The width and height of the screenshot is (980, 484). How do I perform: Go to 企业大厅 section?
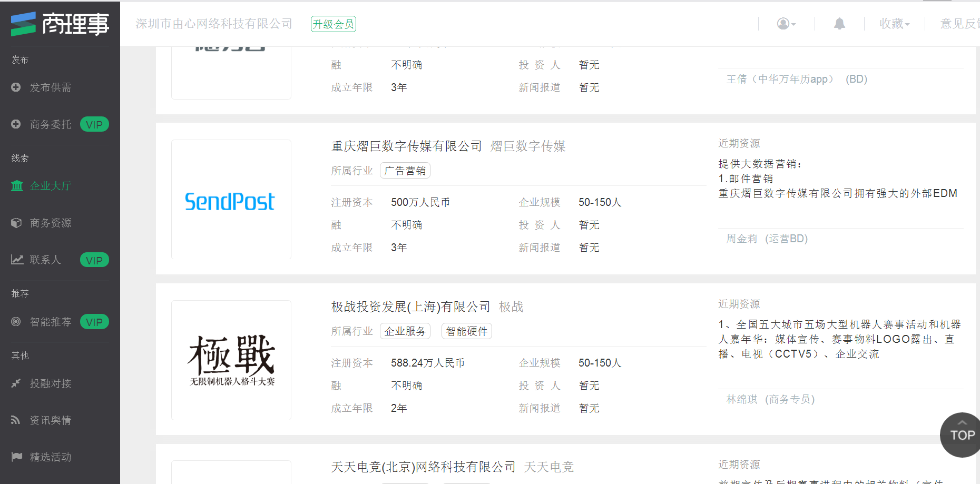pyautogui.click(x=51, y=186)
